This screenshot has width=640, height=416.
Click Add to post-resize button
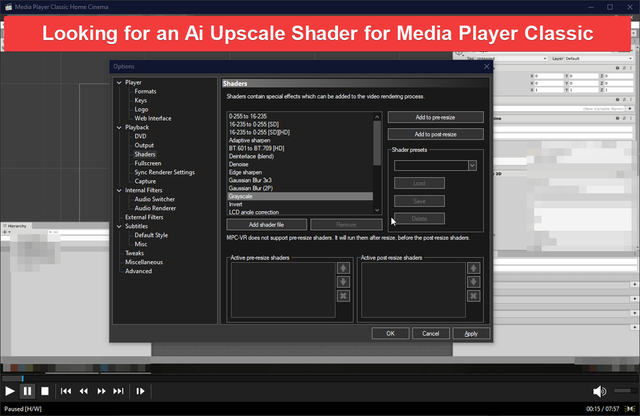(x=436, y=134)
